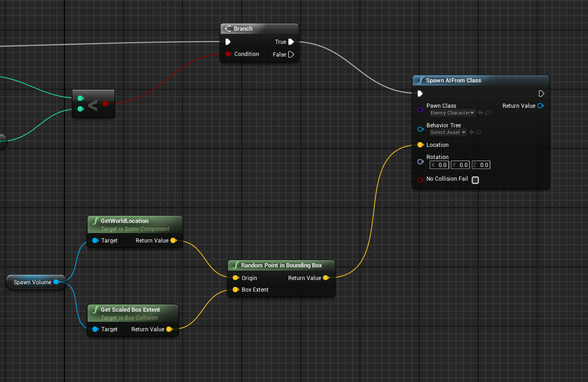Screen dimensions: 588x382
Task: Click the Z rotation value field
Action: [480, 165]
